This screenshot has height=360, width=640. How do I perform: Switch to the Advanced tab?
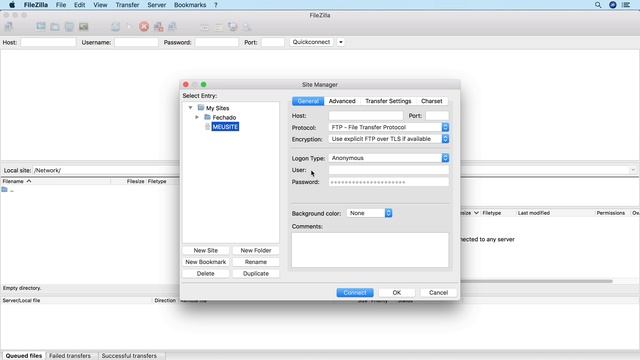(x=342, y=101)
